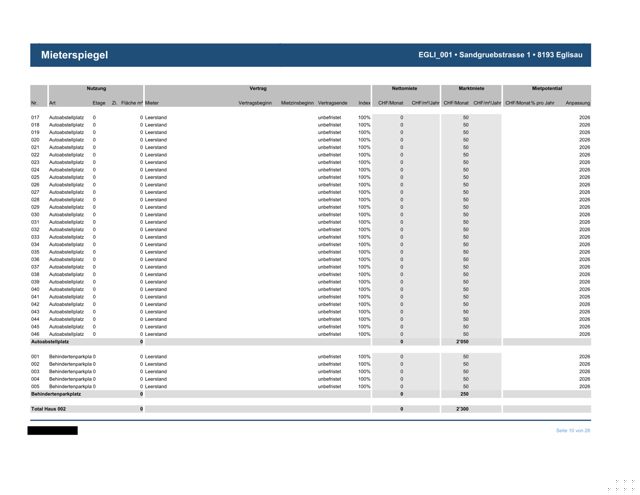Click the Autoabstellplatz subtotal row label
Image resolution: width=640 pixels, height=495 pixels.
[50, 342]
